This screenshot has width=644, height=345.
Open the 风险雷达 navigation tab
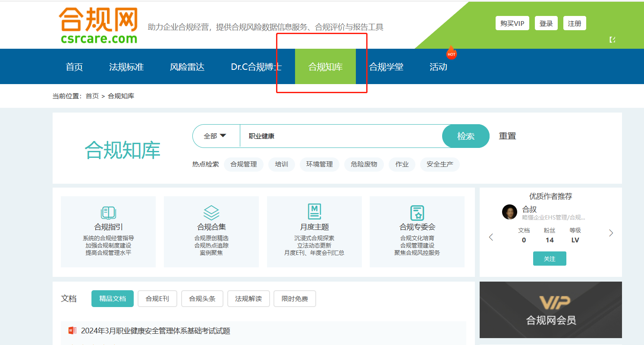(187, 67)
